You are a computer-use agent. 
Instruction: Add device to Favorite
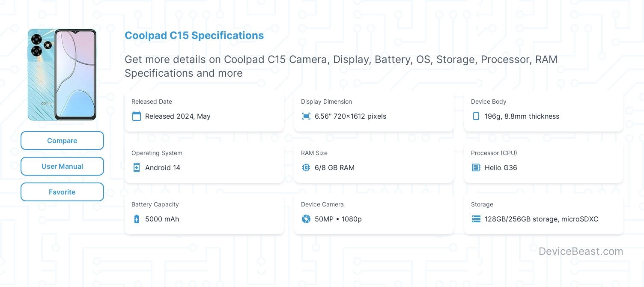62,192
